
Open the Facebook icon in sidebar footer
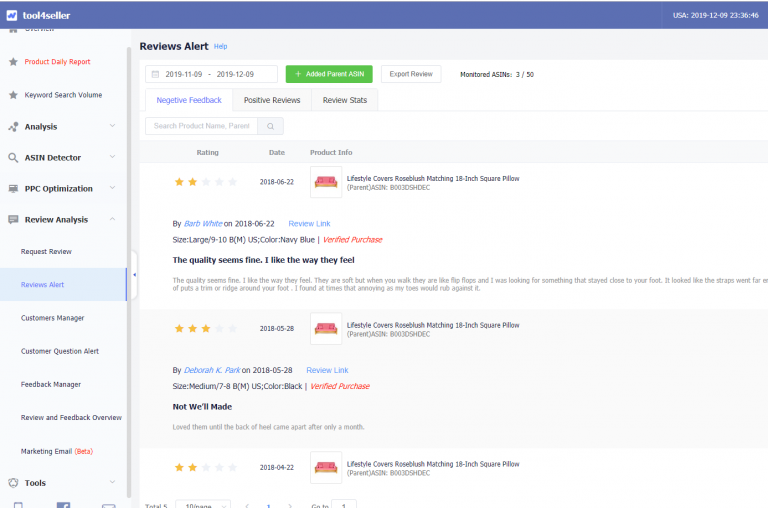(x=63, y=505)
